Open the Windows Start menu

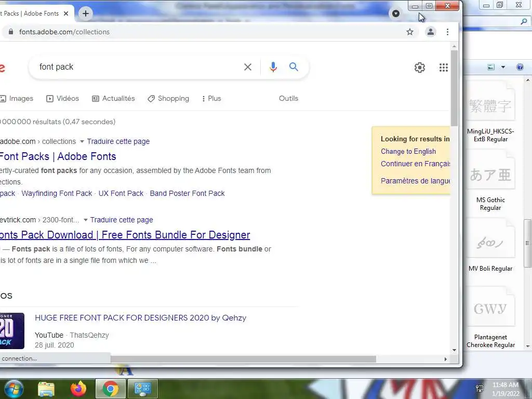point(14,389)
